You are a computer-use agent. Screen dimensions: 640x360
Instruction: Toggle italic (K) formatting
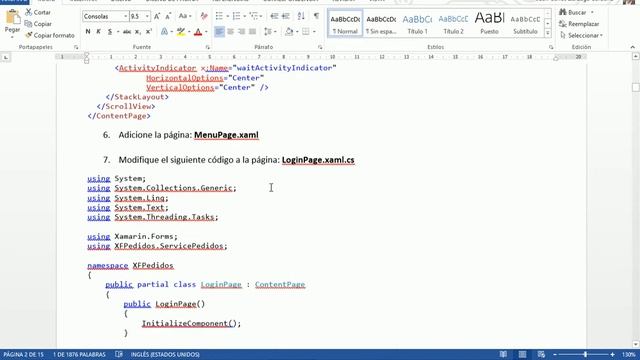pos(98,31)
